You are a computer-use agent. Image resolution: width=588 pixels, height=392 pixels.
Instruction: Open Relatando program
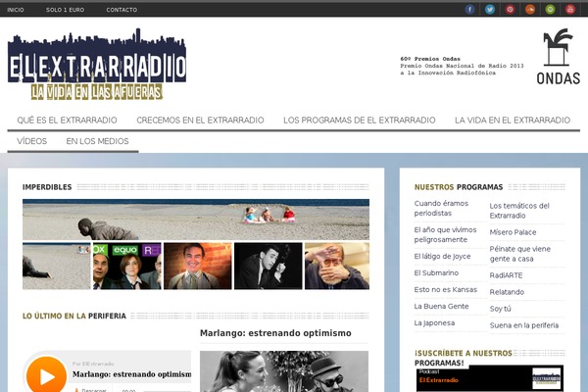[x=507, y=292]
